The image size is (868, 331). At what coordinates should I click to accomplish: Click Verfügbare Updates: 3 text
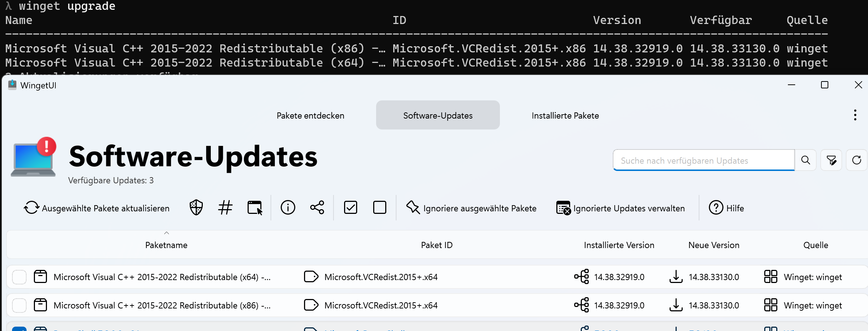pyautogui.click(x=111, y=180)
